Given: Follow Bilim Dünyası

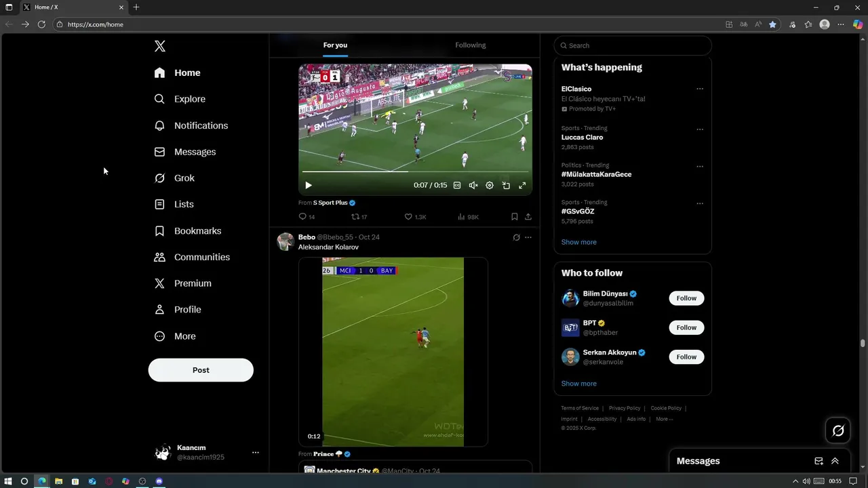Looking at the screenshot, I should pyautogui.click(x=686, y=298).
